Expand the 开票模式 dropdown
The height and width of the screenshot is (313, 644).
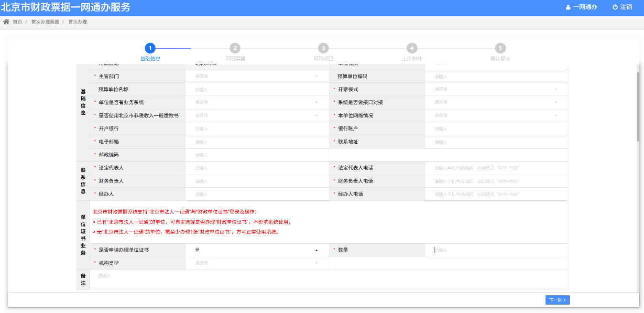pyautogui.click(x=496, y=89)
